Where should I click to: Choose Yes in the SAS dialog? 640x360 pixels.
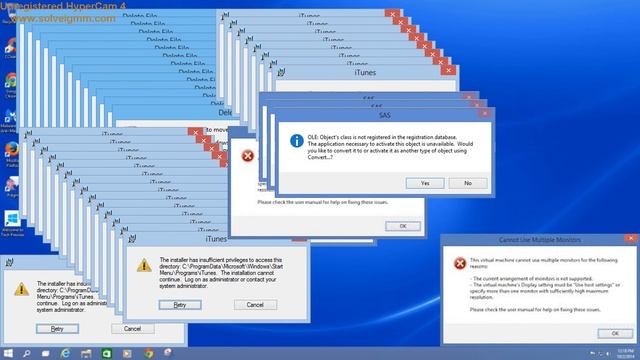(425, 183)
